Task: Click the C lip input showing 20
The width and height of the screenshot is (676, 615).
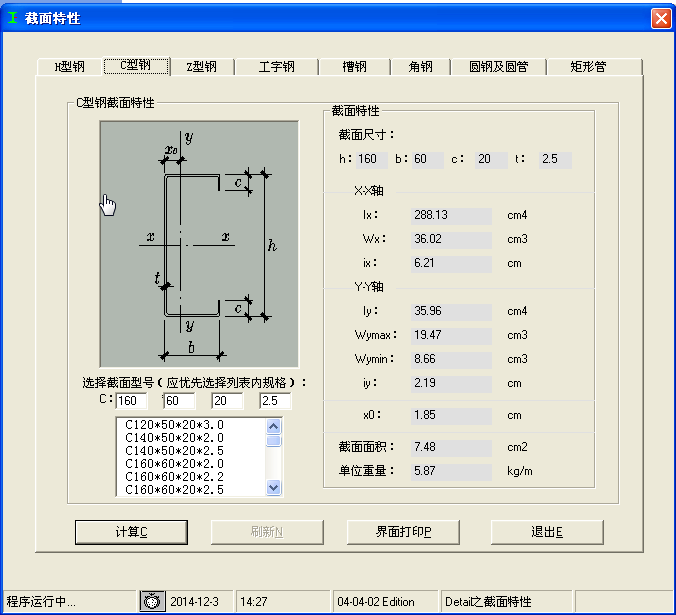Action: pyautogui.click(x=227, y=401)
